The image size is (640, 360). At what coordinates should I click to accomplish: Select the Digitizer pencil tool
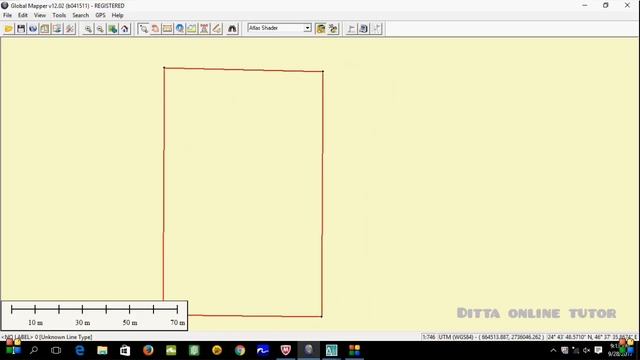[x=217, y=29]
